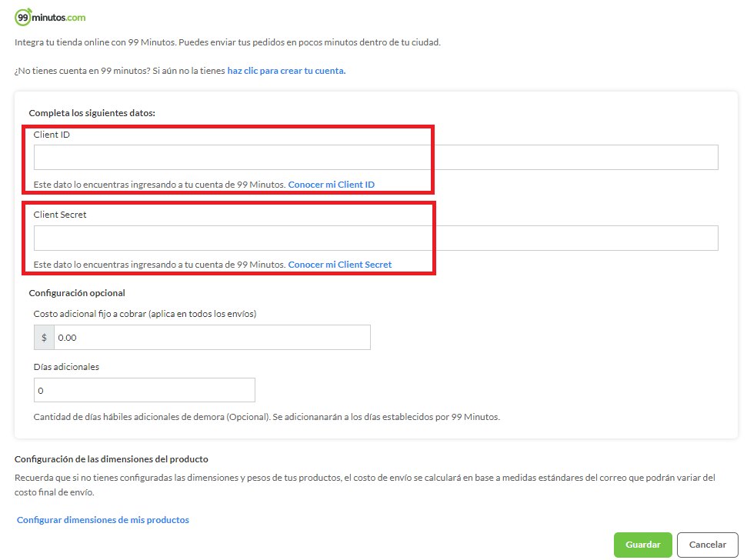
Task: Click the dollar sign prefix of the cost field
Action: pos(44,338)
